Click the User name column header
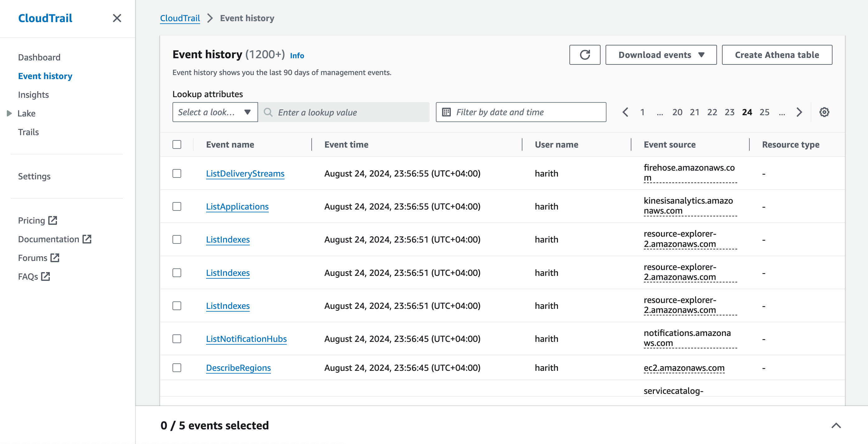This screenshot has height=444, width=868. click(556, 144)
